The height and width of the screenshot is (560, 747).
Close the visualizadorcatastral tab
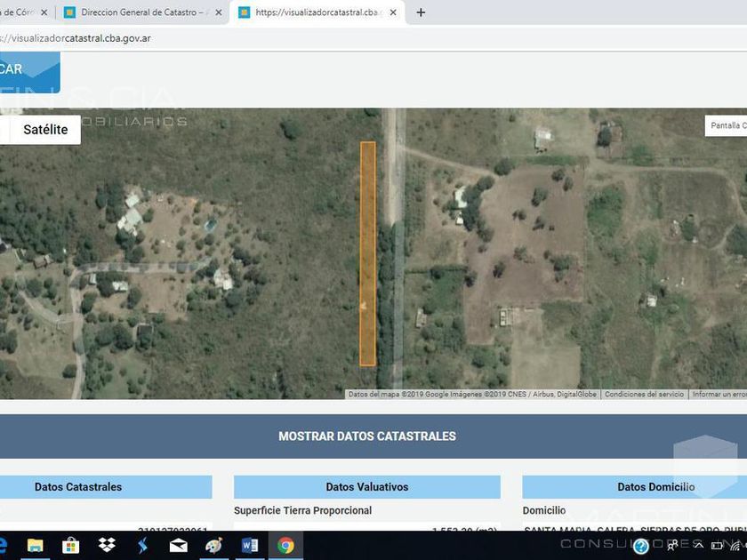click(393, 12)
